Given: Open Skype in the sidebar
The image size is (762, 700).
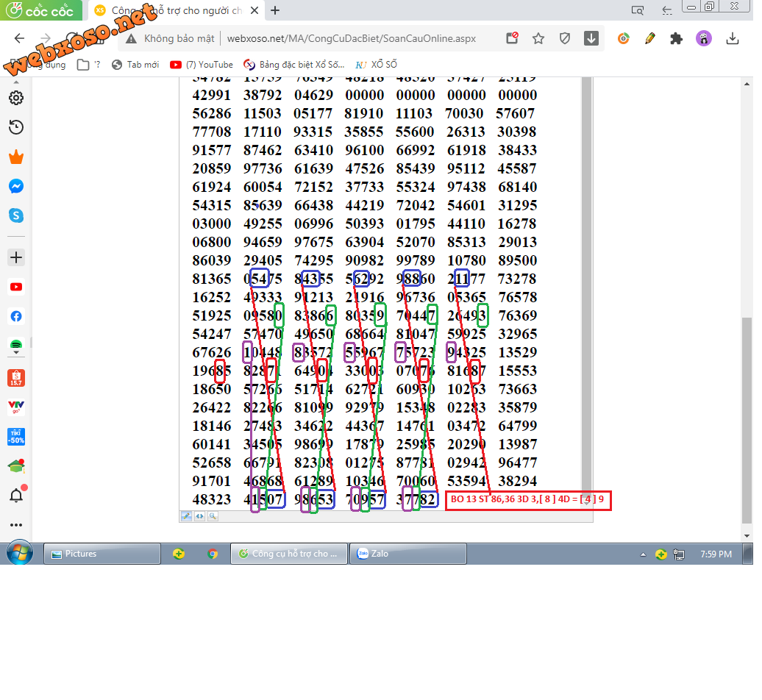Looking at the screenshot, I should click(x=16, y=215).
